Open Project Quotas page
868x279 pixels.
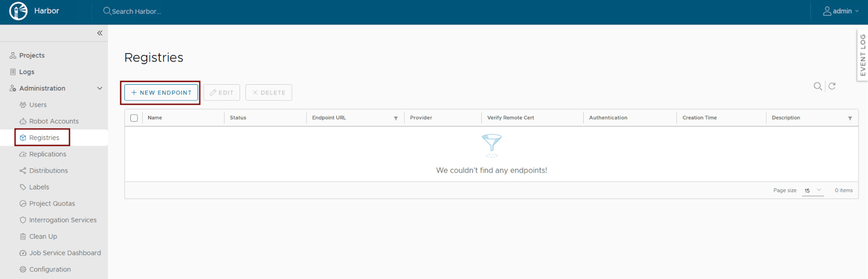tap(52, 204)
